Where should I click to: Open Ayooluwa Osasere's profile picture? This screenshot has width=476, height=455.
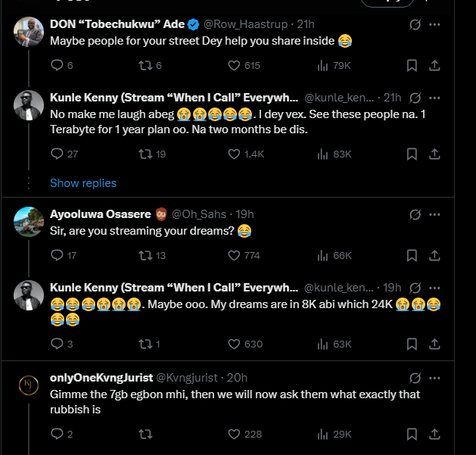29,221
